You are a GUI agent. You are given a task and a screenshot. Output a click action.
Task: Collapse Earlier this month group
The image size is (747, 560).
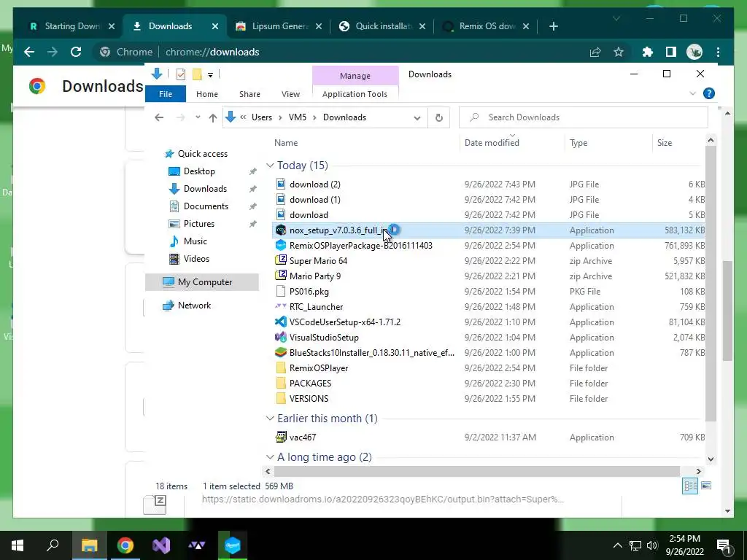[270, 418]
